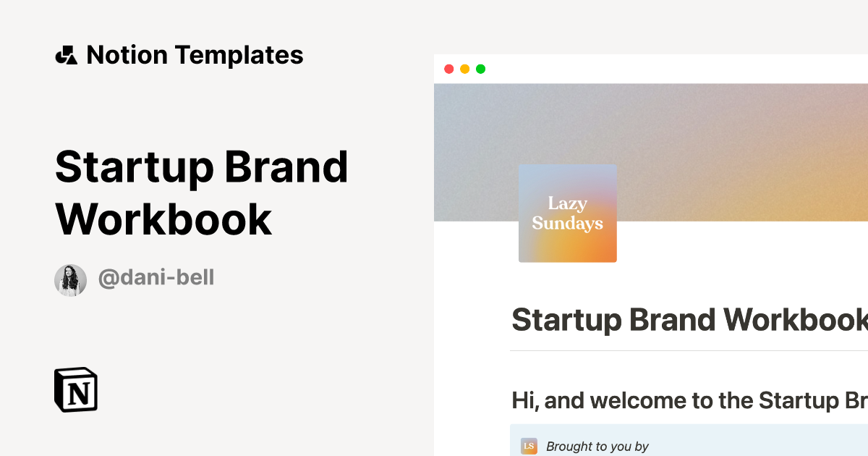Minimize the window using the yellow button
The height and width of the screenshot is (456, 868).
(464, 69)
